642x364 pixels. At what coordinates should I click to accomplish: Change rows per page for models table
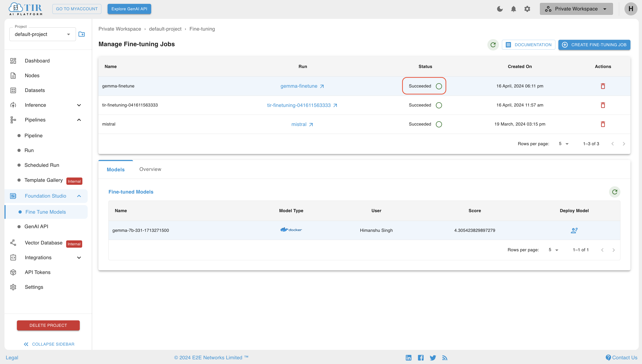point(553,250)
